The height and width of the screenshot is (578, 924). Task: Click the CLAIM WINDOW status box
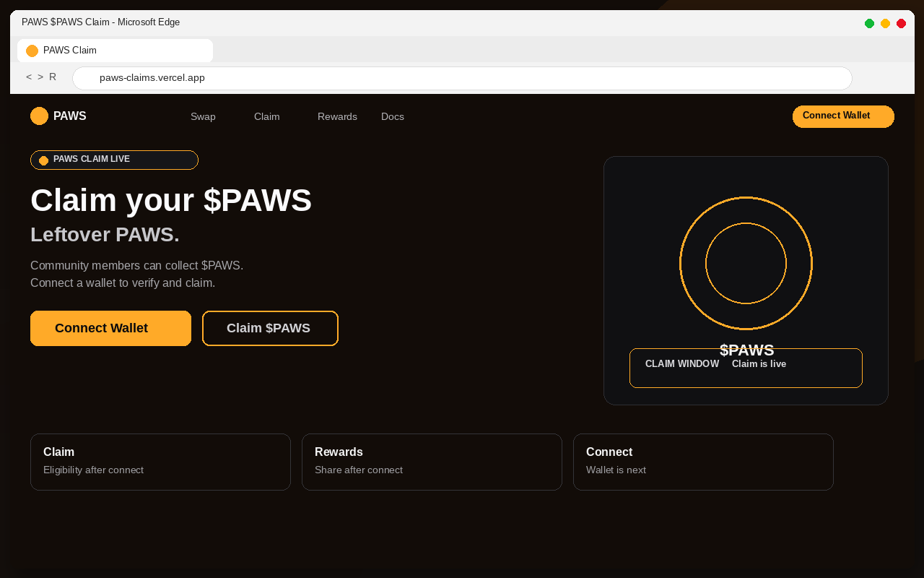click(x=746, y=368)
